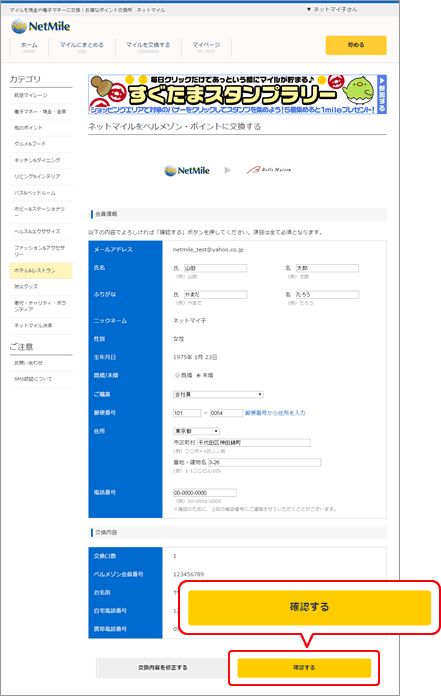This screenshot has width=441, height=696.
Task: Click the 名 name field containing 太郎
Action: 327,269
